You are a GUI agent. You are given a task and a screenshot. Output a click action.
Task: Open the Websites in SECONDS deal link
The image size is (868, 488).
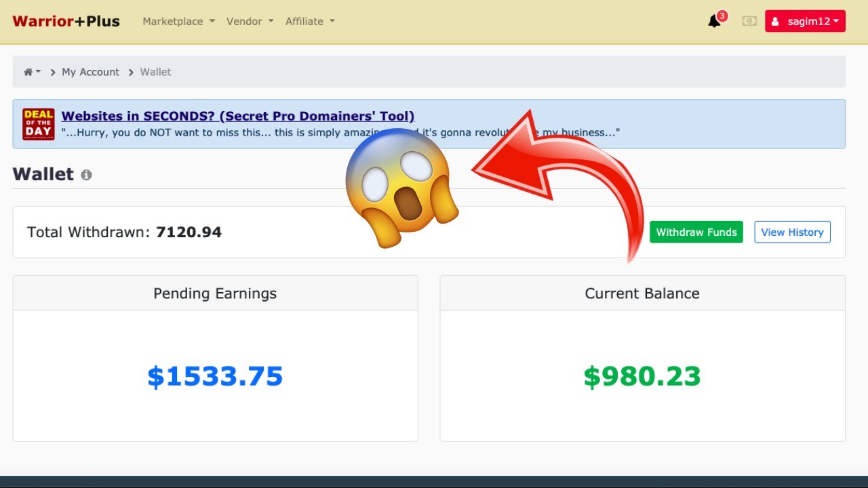click(x=238, y=116)
